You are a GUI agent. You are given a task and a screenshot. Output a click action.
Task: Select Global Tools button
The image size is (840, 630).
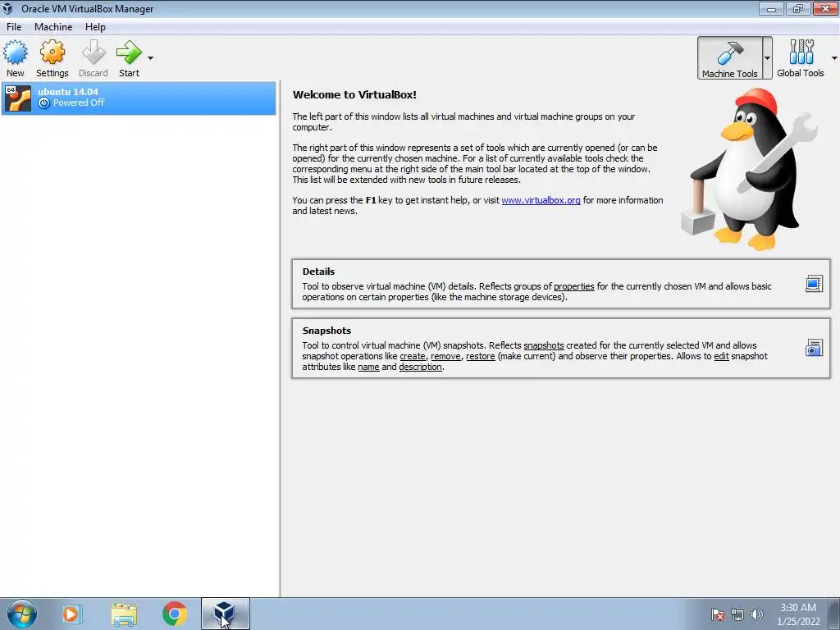tap(801, 58)
